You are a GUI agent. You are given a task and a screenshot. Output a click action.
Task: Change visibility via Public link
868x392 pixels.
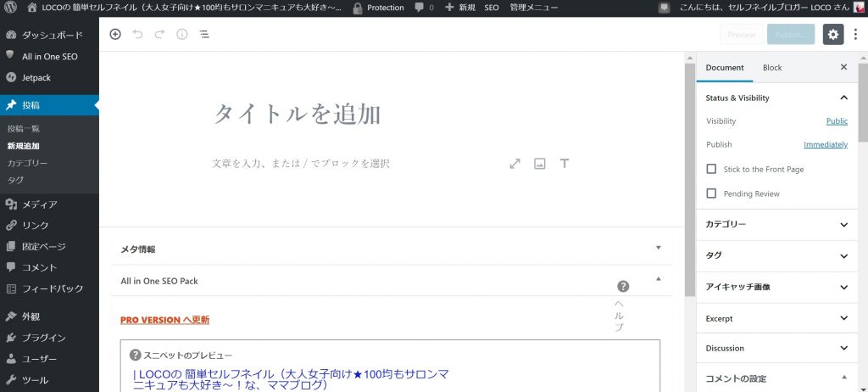(837, 120)
